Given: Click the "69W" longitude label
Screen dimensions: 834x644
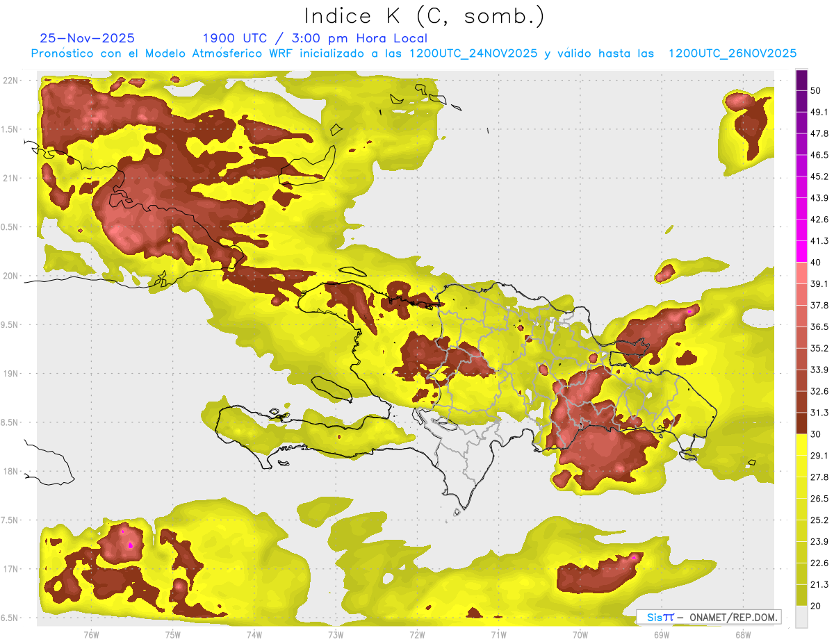Looking at the screenshot, I should [662, 634].
